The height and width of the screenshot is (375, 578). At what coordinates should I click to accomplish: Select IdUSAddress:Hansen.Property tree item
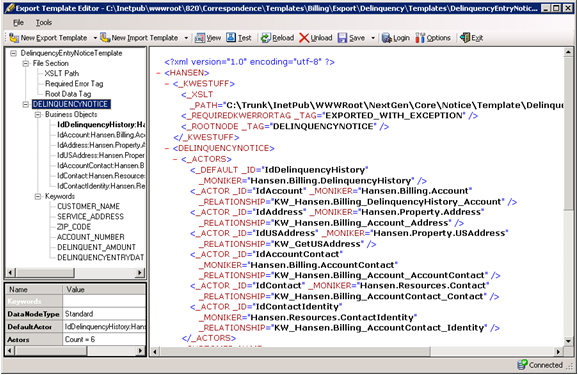[101, 156]
